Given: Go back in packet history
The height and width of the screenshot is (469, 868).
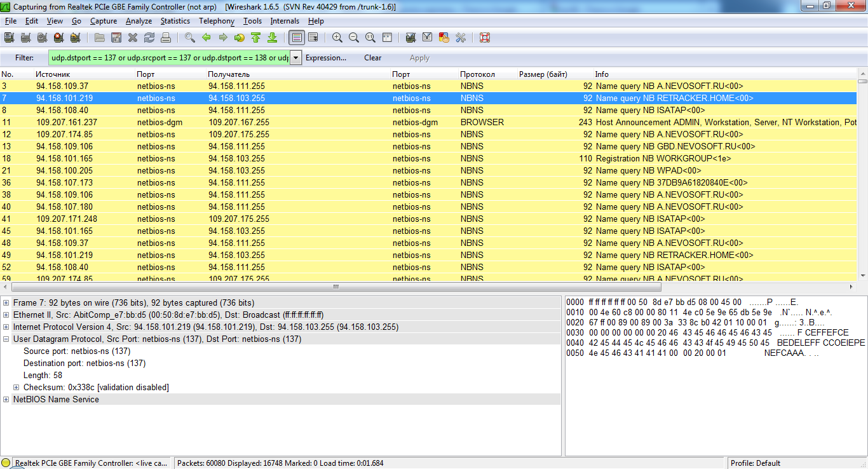Looking at the screenshot, I should pos(207,37).
